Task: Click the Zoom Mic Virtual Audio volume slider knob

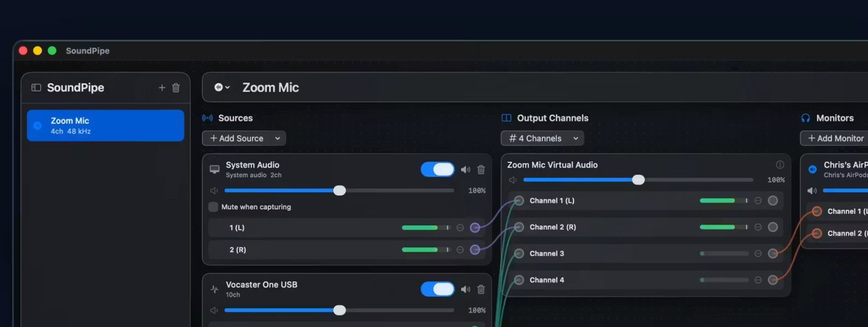Action: (x=639, y=179)
